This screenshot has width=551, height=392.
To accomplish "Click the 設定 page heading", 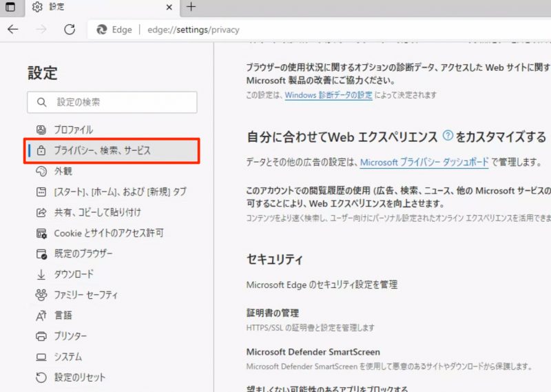I will pyautogui.click(x=43, y=73).
